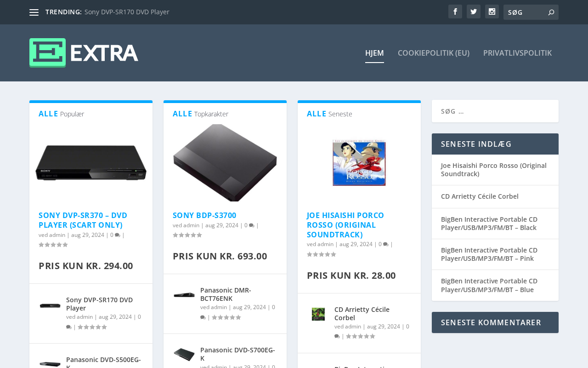Screen dimensions: 588x368
Task: Rate Sony BDP-S3700 using star rating
Action: (x=187, y=235)
